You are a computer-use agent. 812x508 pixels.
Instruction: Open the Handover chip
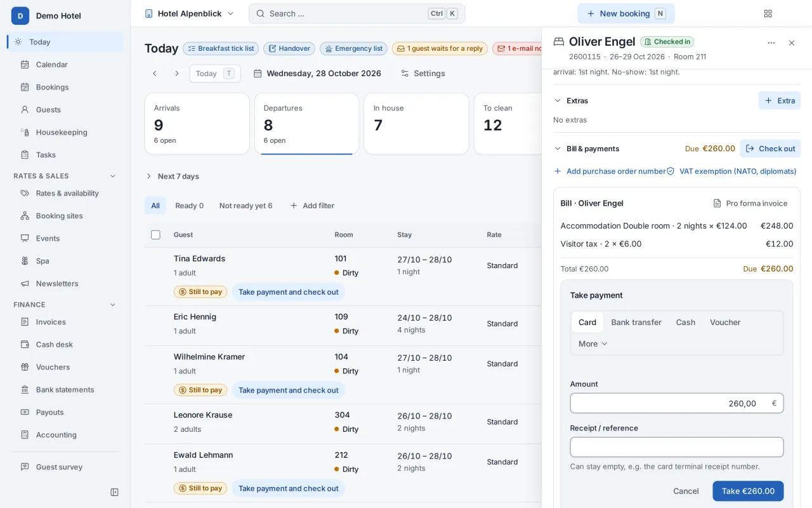289,48
